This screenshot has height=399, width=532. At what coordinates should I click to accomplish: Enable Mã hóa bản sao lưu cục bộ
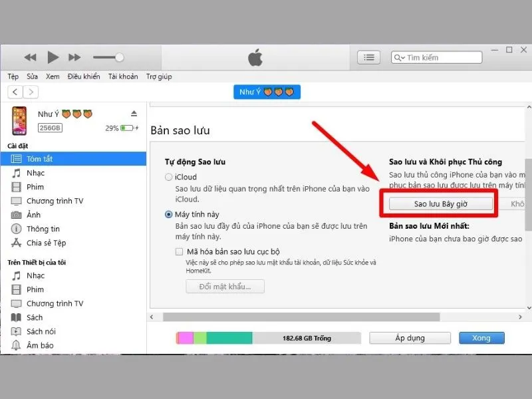point(179,252)
